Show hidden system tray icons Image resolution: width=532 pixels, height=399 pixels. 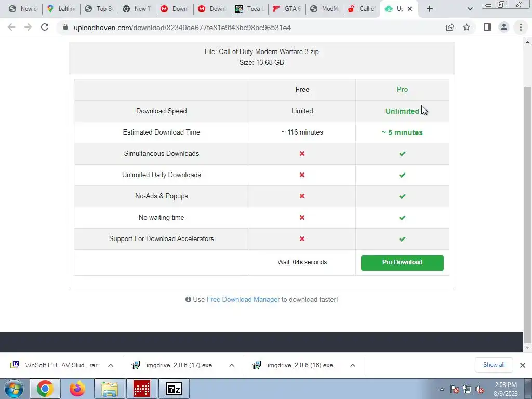[x=442, y=389]
